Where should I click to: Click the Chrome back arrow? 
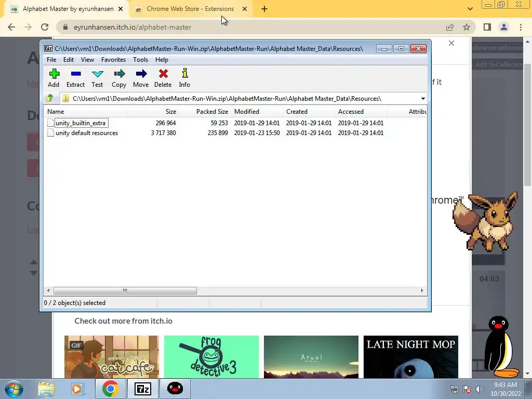pos(11,27)
